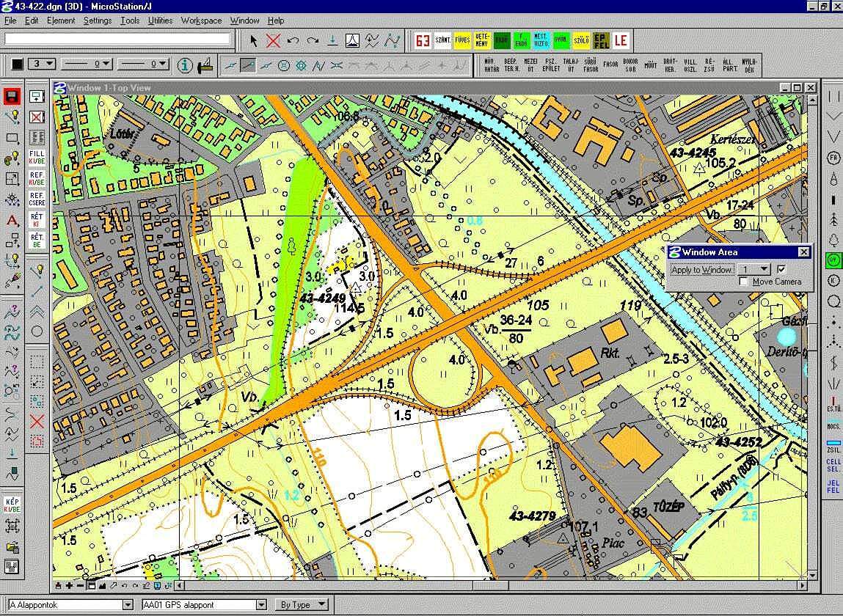The width and height of the screenshot is (843, 616).
Task: Open the Workspace menu
Action: click(x=201, y=21)
